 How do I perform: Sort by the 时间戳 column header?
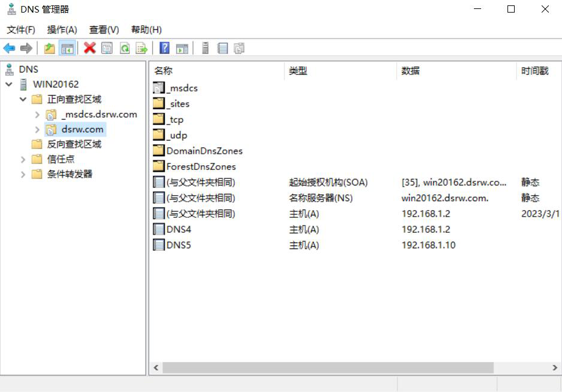pyautogui.click(x=539, y=71)
